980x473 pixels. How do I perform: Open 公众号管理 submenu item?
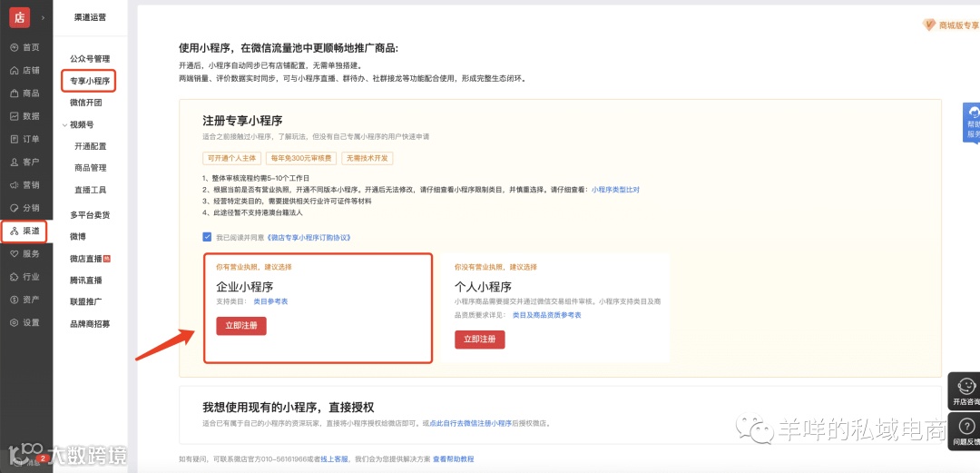click(x=90, y=59)
